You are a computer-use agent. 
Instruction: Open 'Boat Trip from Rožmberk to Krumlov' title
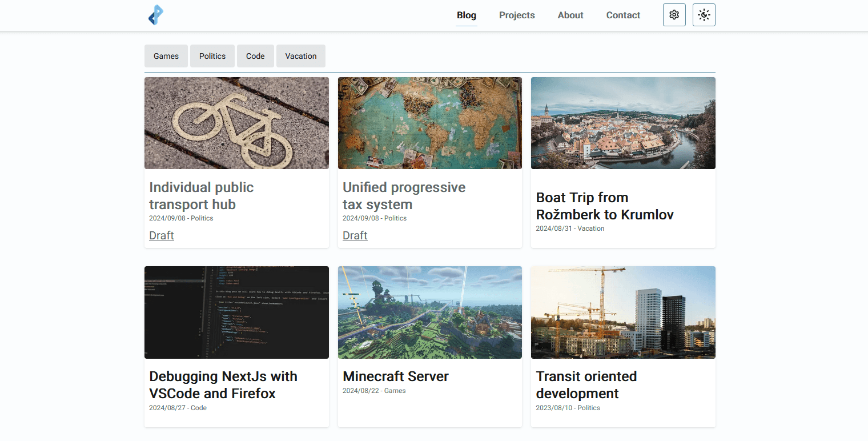(x=605, y=206)
